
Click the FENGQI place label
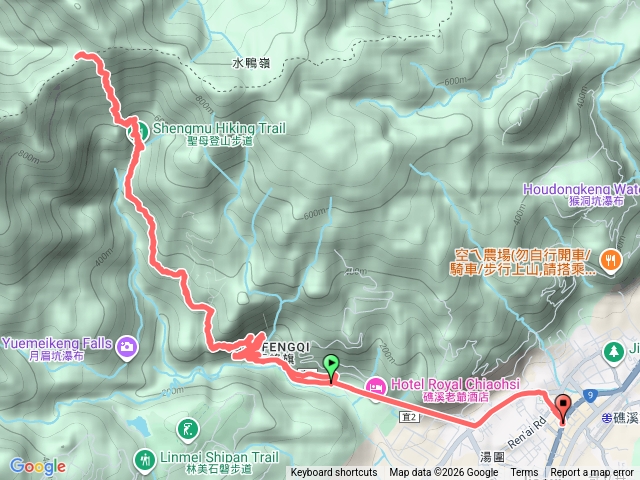[x=286, y=347]
